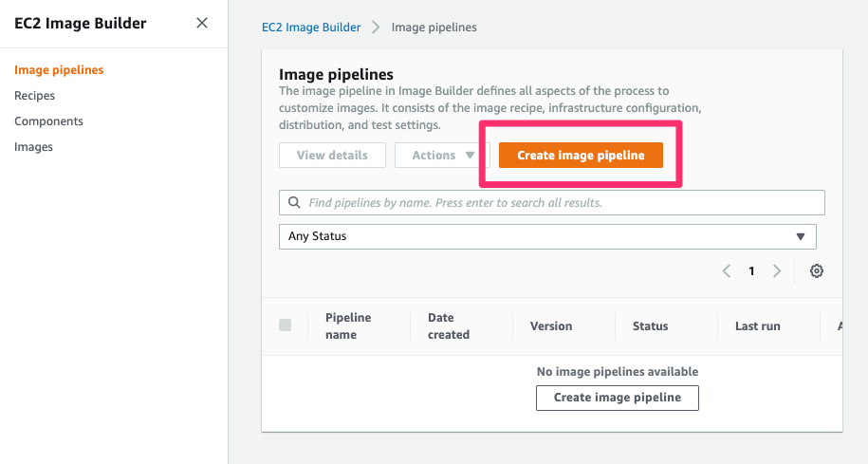The width and height of the screenshot is (868, 464).
Task: Toggle the select-all pipelines checkbox
Action: pyautogui.click(x=286, y=325)
